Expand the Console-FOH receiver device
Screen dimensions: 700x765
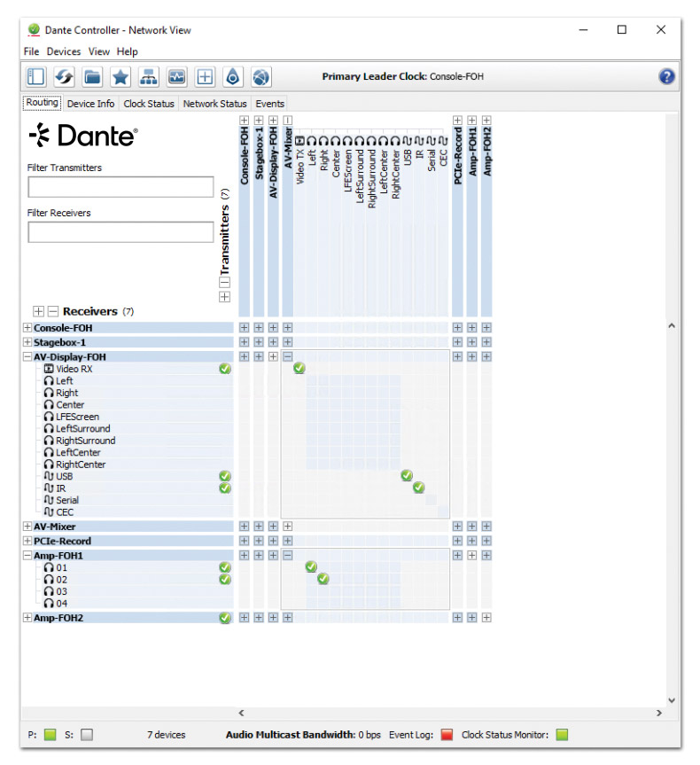click(27, 328)
